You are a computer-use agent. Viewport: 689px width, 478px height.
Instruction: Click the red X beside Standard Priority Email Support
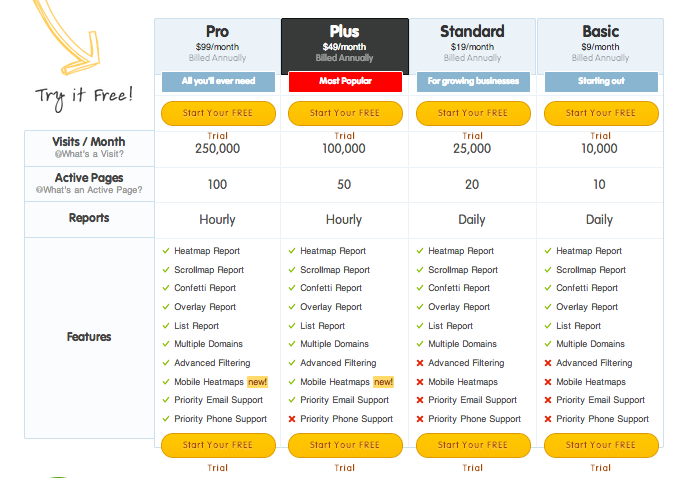[x=420, y=400]
